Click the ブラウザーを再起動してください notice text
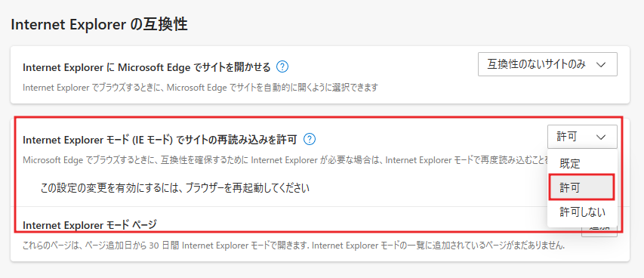This screenshot has height=278, width=644. 175,188
